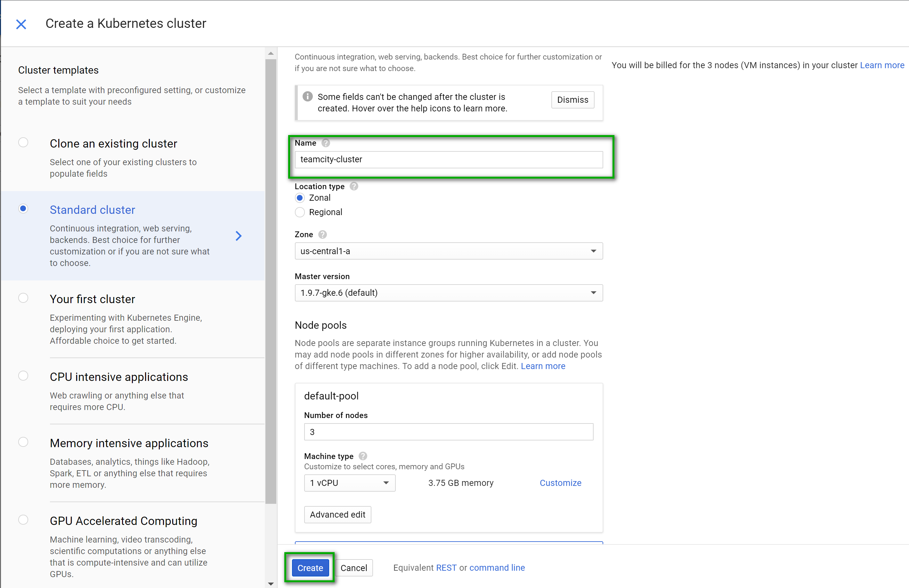
Task: Open the Zone dropdown us-central1-a
Action: (448, 251)
